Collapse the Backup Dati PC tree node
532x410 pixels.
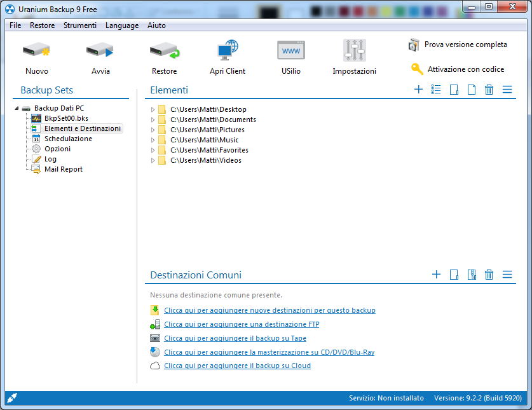coord(17,108)
